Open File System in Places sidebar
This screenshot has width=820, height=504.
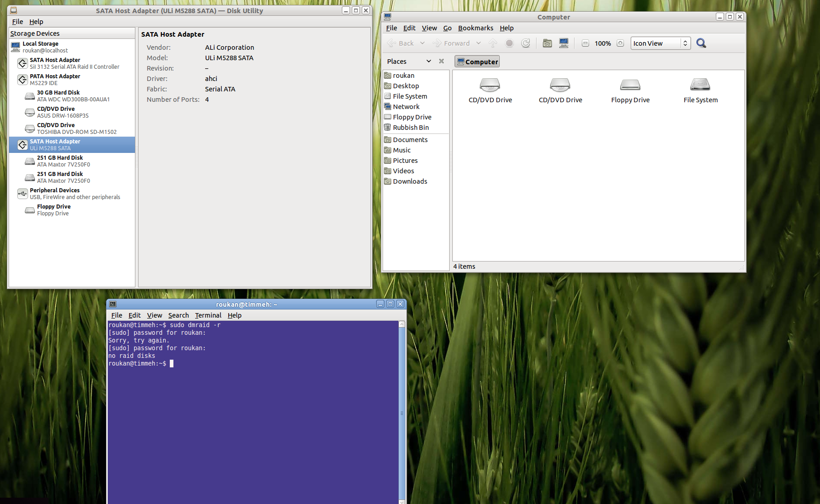(x=416, y=96)
